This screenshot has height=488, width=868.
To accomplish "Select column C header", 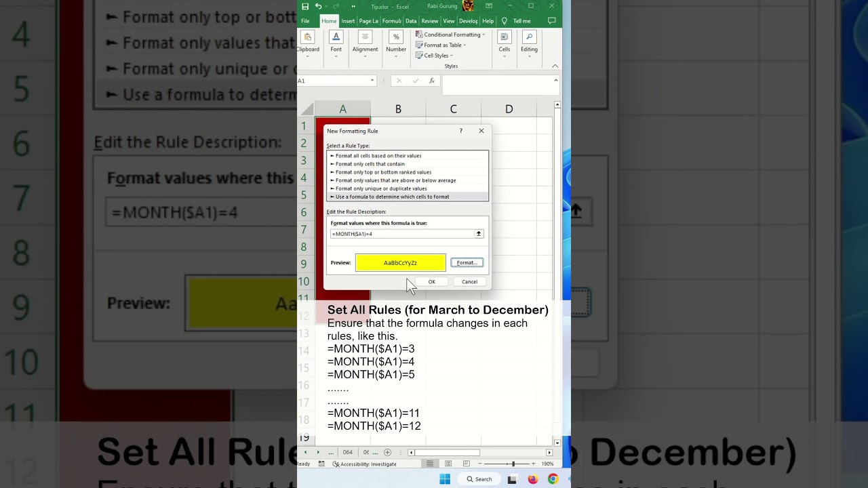I will click(453, 109).
